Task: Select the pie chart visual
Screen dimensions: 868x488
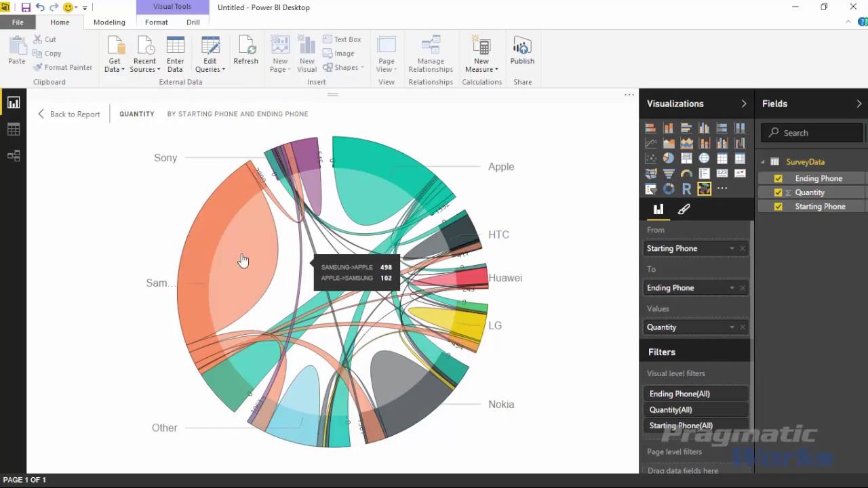Action: 669,159
